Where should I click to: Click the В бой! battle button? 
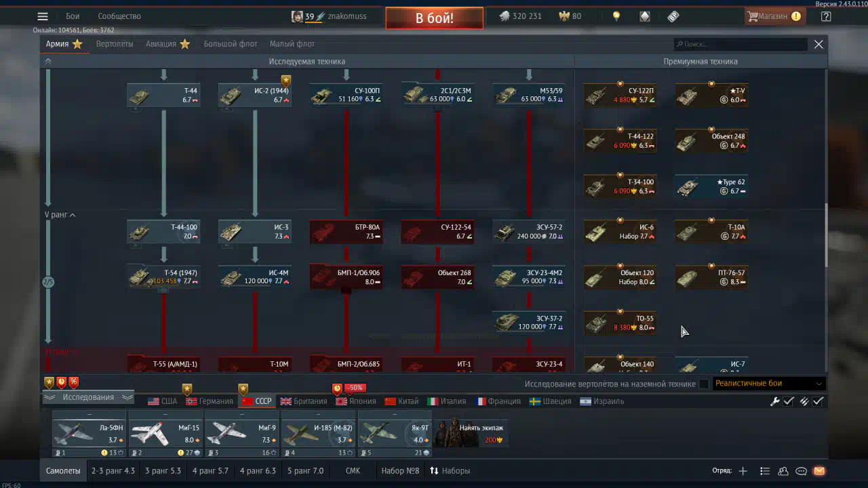point(435,18)
